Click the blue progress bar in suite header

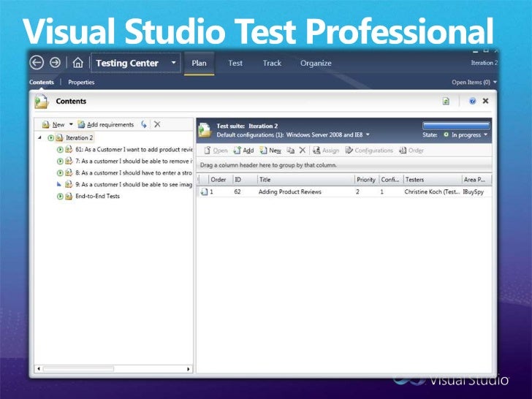(456, 126)
